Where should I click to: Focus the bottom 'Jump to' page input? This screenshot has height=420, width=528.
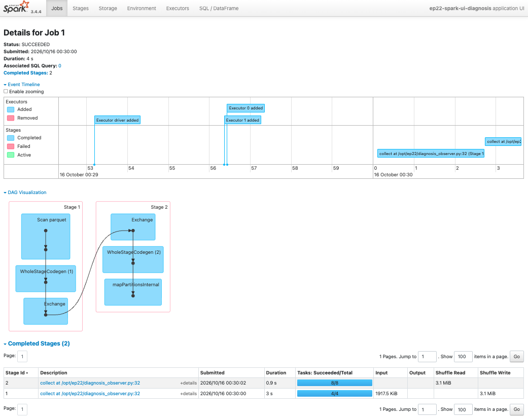click(x=427, y=409)
